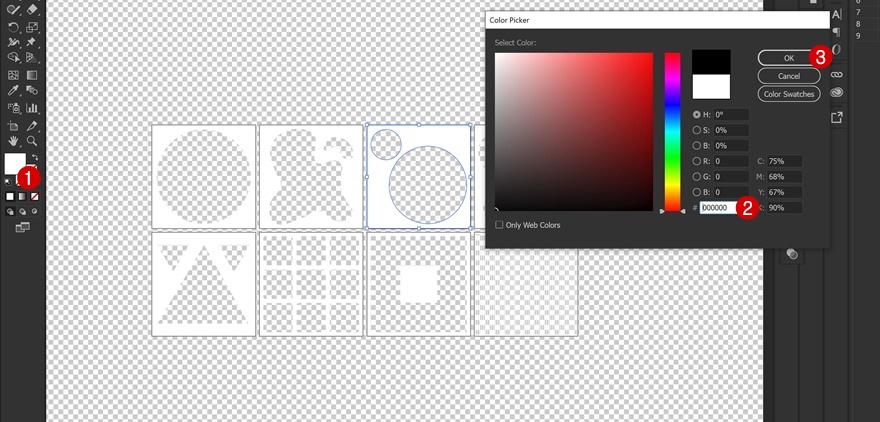Select the Shape Builder tool
Image resolution: width=880 pixels, height=422 pixels.
coord(13,58)
